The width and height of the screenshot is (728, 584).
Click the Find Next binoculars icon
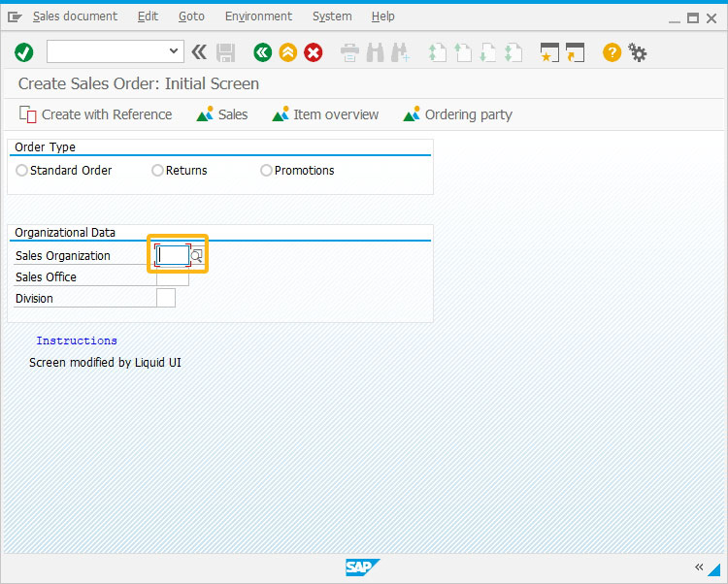click(x=400, y=52)
